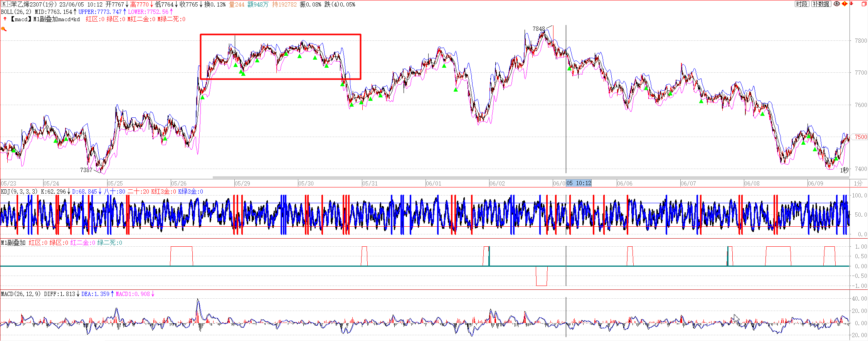The width and height of the screenshot is (868, 341).
Task: Click the 1分 period label by the date axis
Action: click(858, 183)
